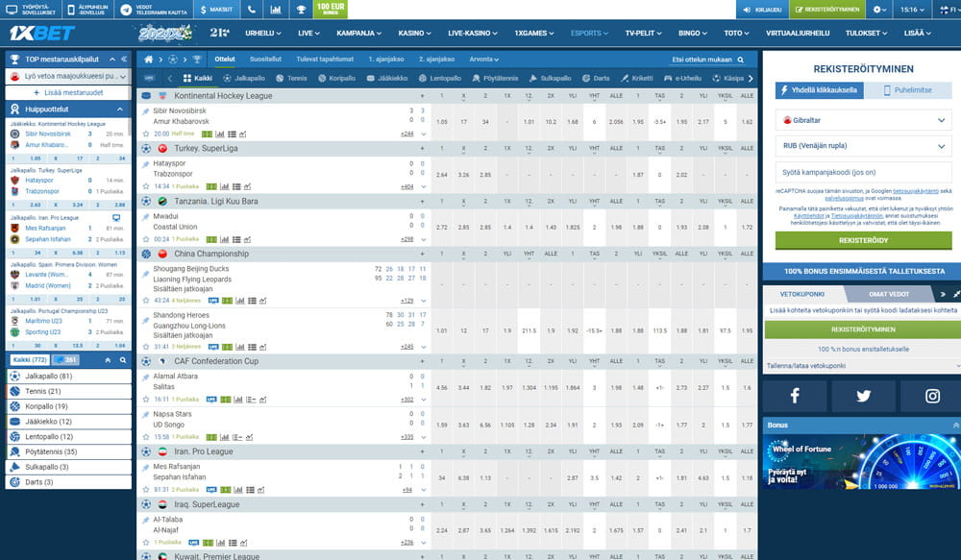
Task: Click favorites icon in sports list header
Action: 108,360
